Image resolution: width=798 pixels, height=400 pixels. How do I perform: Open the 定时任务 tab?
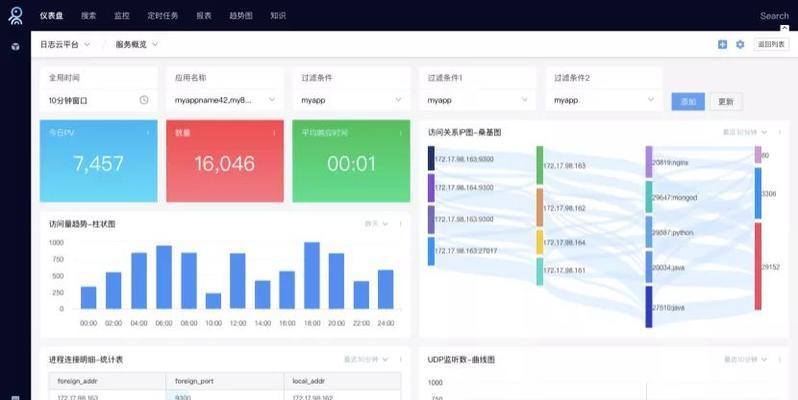pos(163,16)
